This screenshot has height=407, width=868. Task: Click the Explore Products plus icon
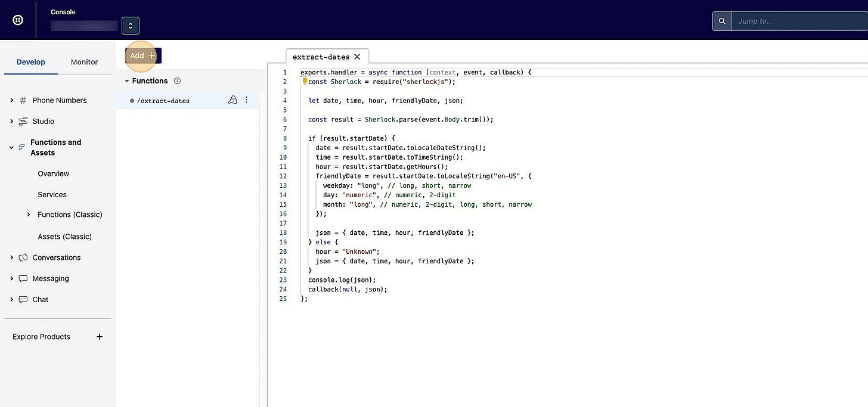pyautogui.click(x=100, y=337)
